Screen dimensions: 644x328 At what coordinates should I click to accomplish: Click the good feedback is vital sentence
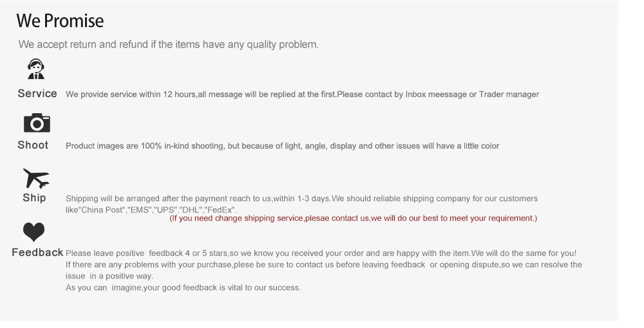click(x=183, y=288)
